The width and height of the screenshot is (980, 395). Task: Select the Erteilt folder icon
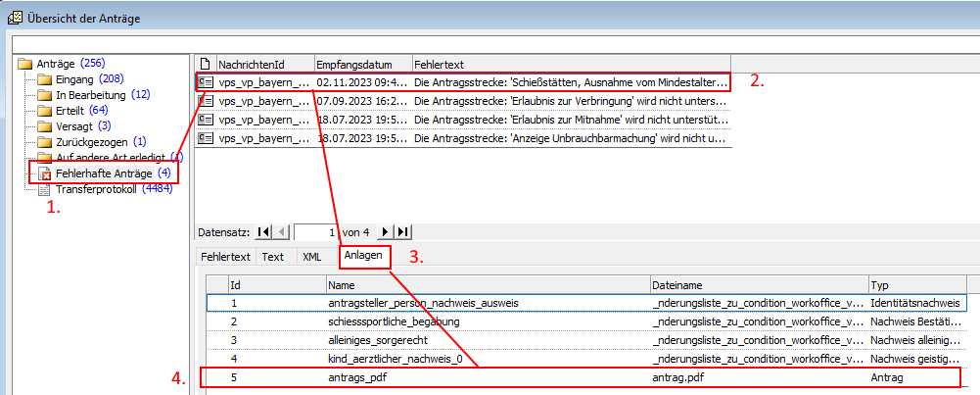pos(44,111)
